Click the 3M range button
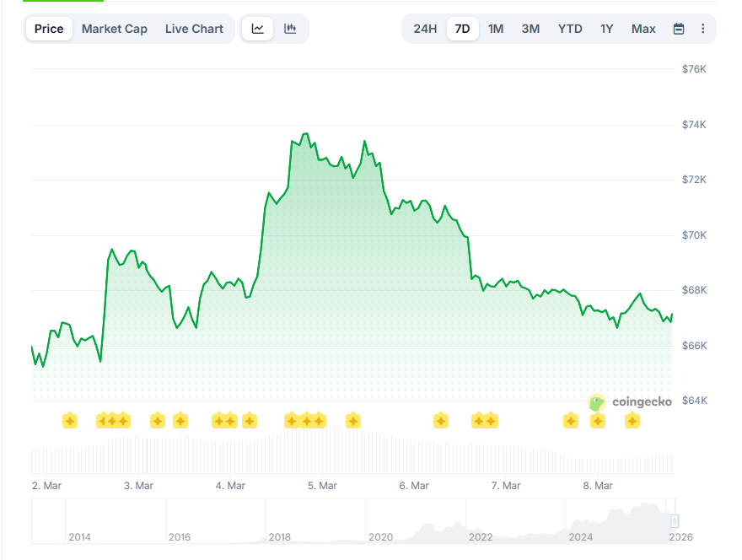Screen dimensions: 742x560 [530, 28]
